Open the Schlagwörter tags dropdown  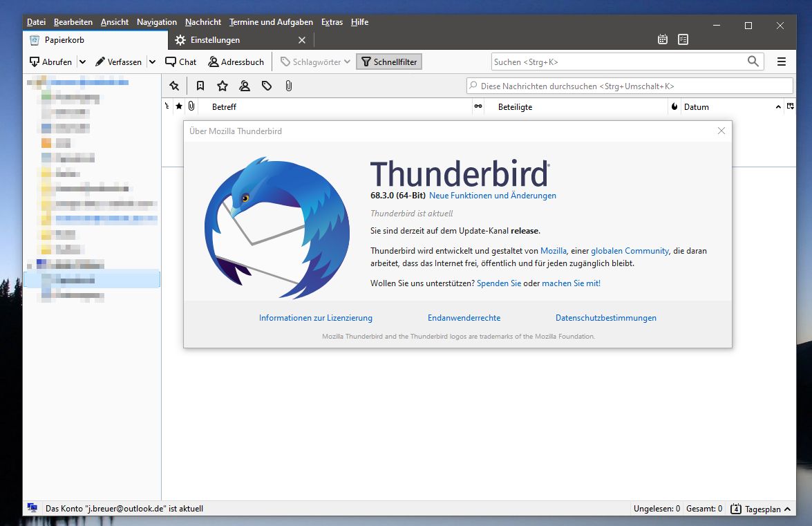coord(315,62)
